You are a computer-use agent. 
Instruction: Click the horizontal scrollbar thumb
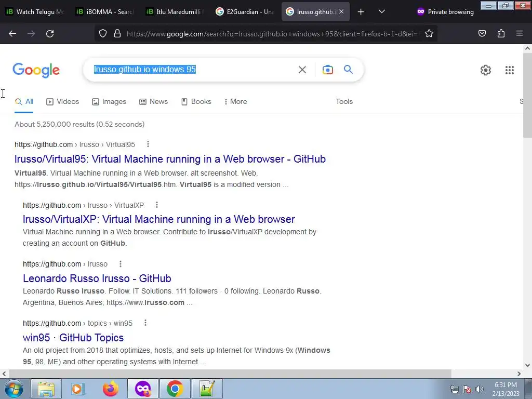click(230, 374)
